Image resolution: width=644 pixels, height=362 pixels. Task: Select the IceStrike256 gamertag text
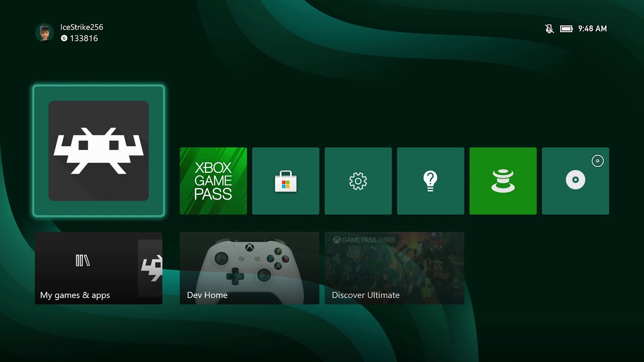(82, 27)
